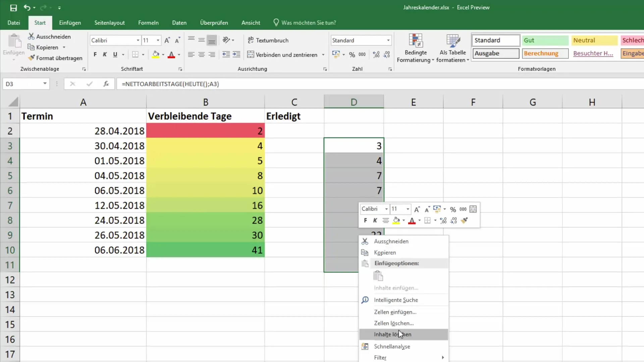Open Verbinden und zentrieren dropdown arrow

(323, 55)
